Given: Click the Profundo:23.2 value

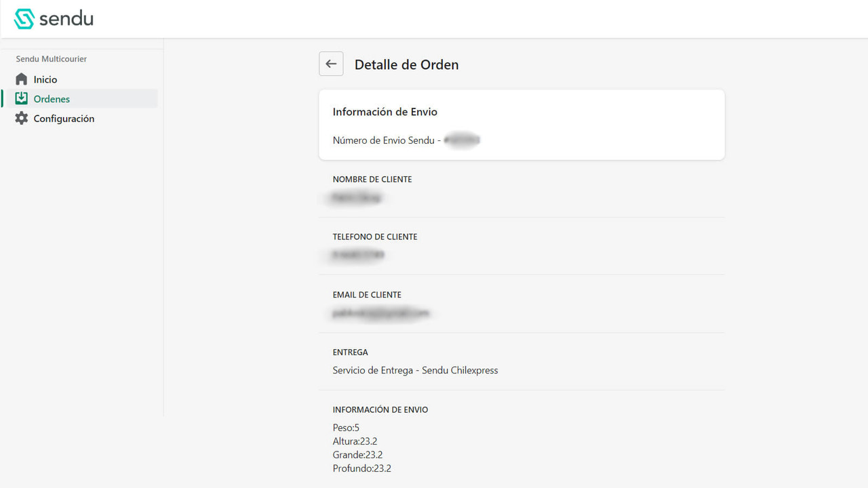Looking at the screenshot, I should point(362,468).
